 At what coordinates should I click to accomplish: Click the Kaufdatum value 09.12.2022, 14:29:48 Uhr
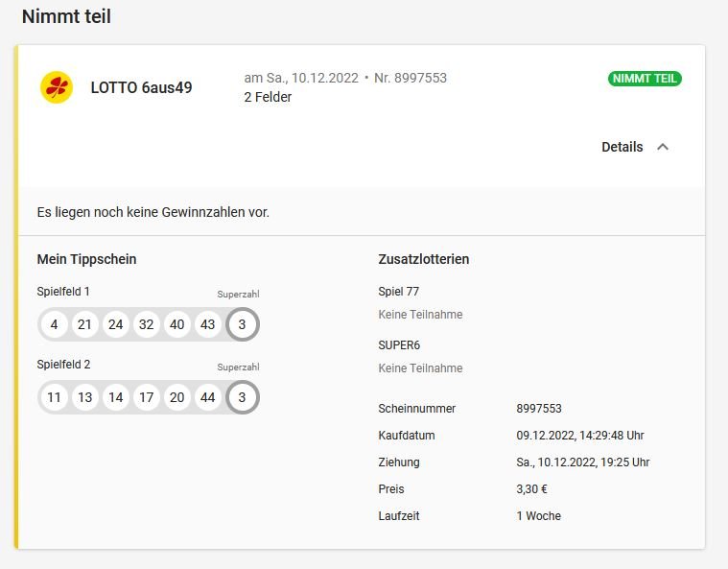pyautogui.click(x=580, y=436)
